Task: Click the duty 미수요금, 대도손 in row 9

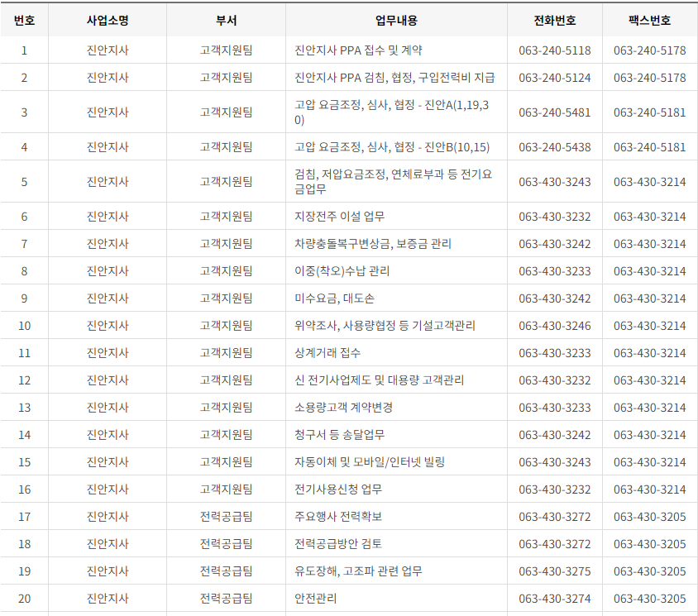Action: [x=328, y=299]
